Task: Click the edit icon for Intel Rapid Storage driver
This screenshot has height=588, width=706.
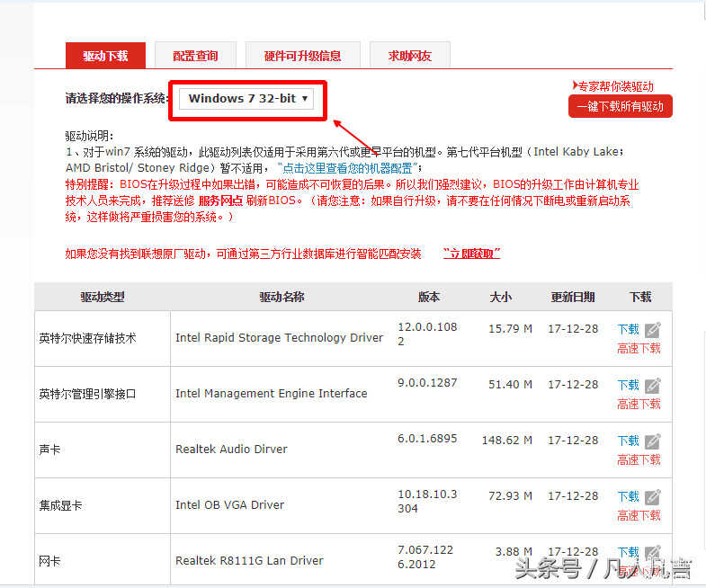Action: point(652,330)
